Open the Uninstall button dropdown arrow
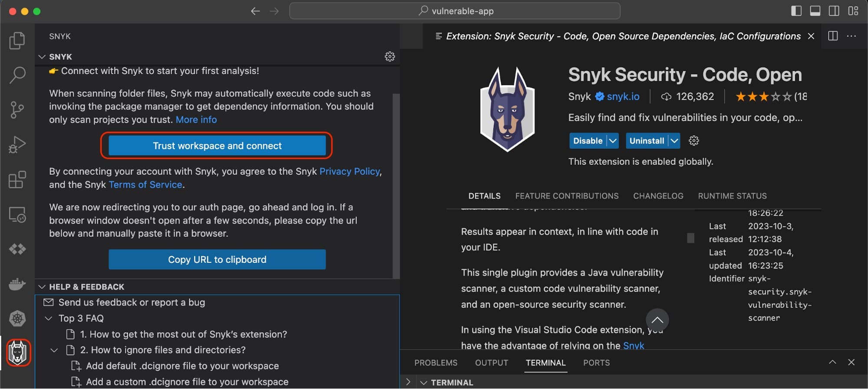The height and width of the screenshot is (389, 868). click(x=674, y=141)
